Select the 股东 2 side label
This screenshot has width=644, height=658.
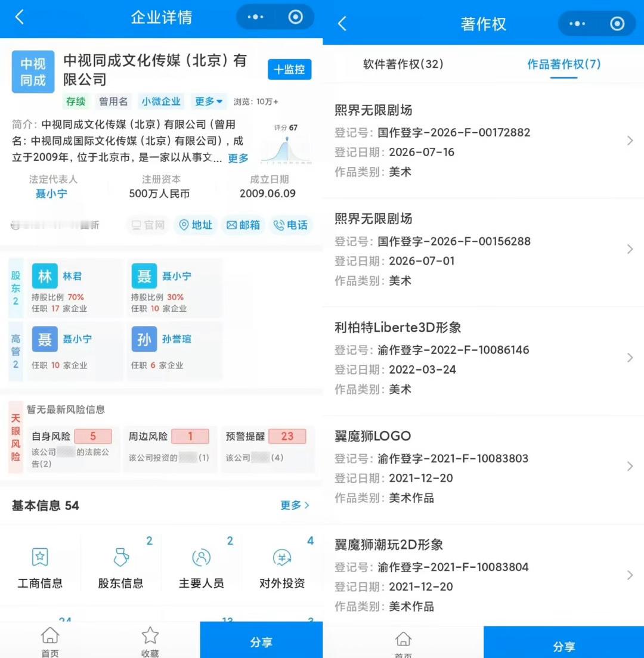point(16,288)
